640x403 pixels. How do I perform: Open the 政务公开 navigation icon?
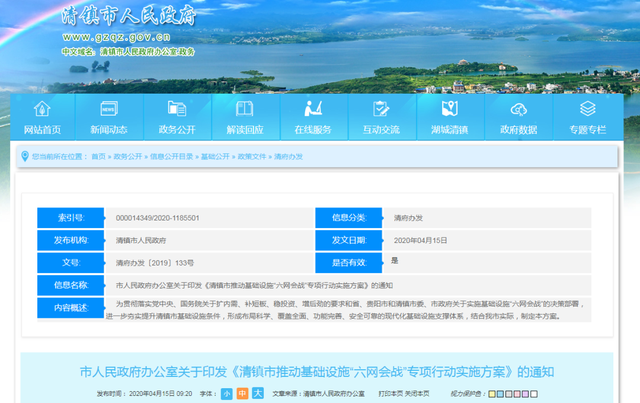[x=177, y=109]
